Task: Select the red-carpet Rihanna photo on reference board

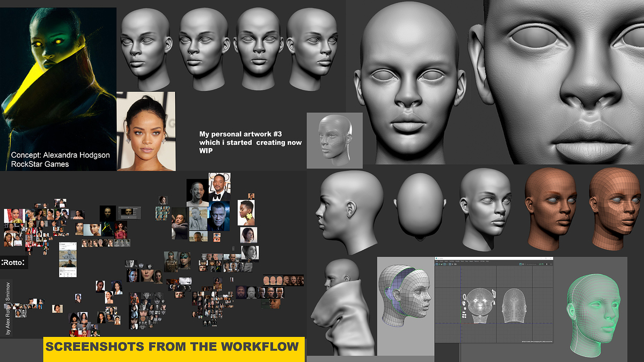Action: click(x=14, y=216)
